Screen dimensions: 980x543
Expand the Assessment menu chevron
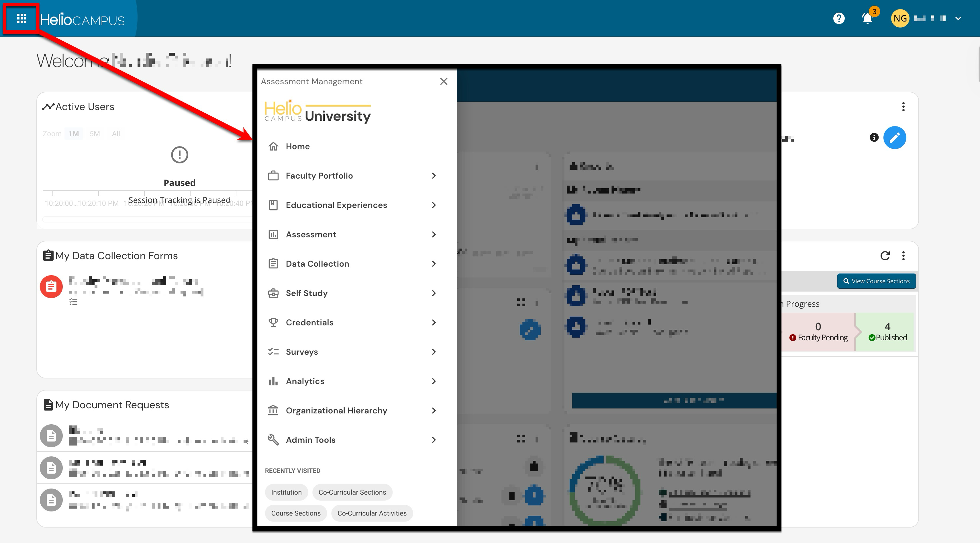pyautogui.click(x=434, y=235)
